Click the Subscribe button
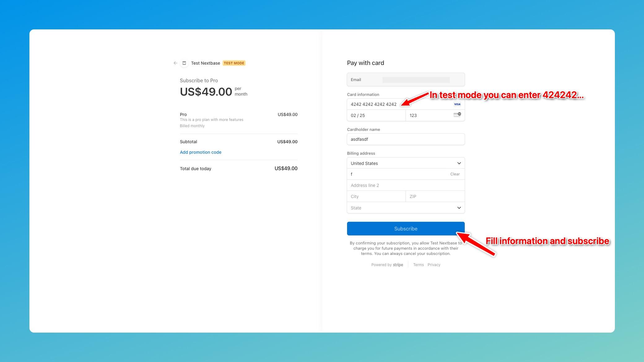This screenshot has height=362, width=644. pyautogui.click(x=406, y=229)
